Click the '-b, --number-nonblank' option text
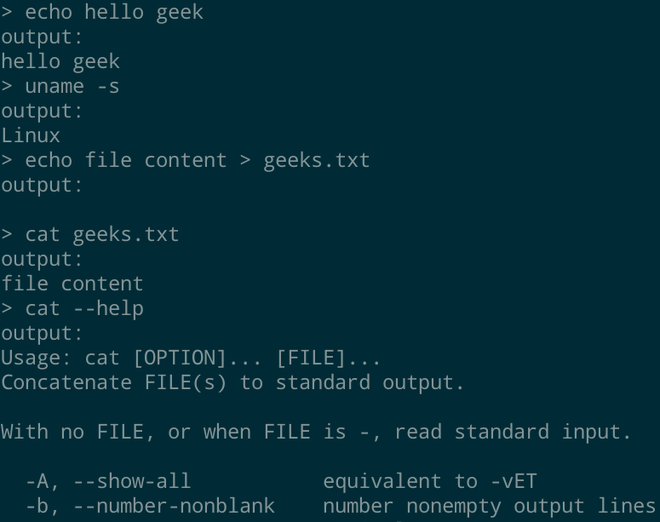The width and height of the screenshot is (660, 522). [150, 506]
